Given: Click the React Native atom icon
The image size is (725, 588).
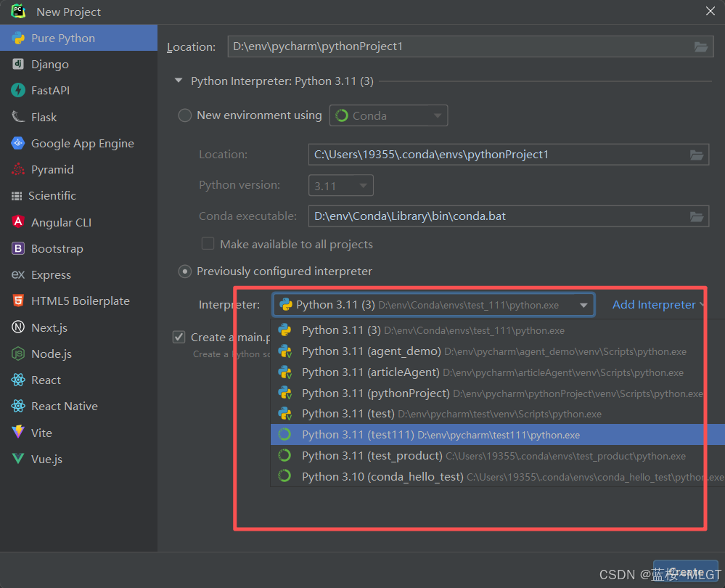Looking at the screenshot, I should tap(17, 407).
